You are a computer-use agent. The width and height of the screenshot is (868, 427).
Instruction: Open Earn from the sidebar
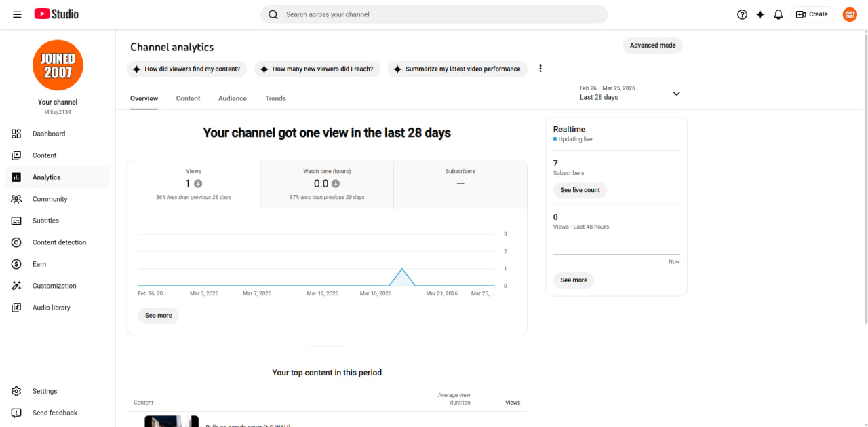58,264
